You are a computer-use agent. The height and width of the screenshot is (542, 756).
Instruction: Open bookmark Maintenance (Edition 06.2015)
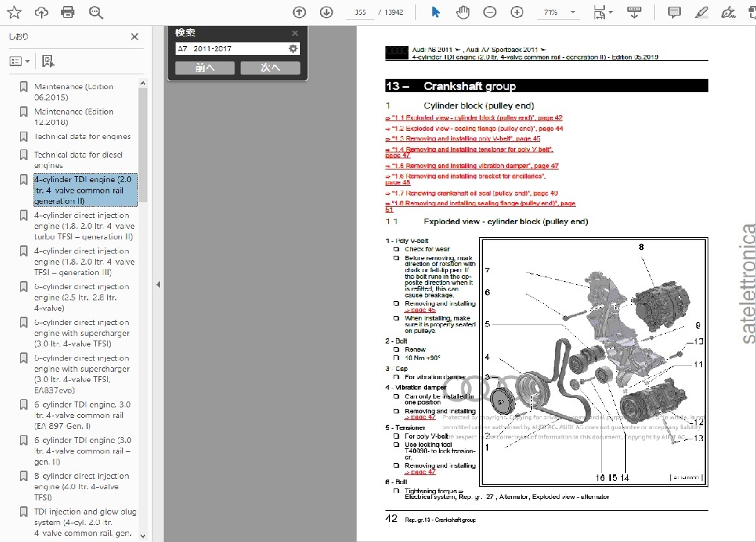(74, 92)
